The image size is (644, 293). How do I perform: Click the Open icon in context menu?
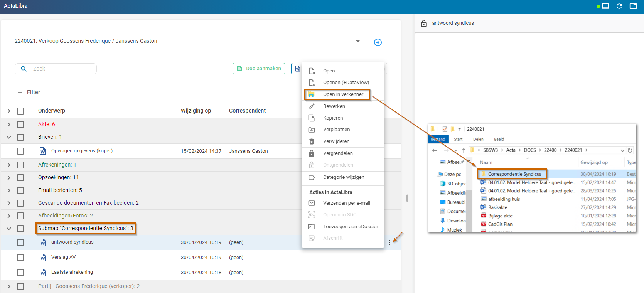(x=312, y=71)
